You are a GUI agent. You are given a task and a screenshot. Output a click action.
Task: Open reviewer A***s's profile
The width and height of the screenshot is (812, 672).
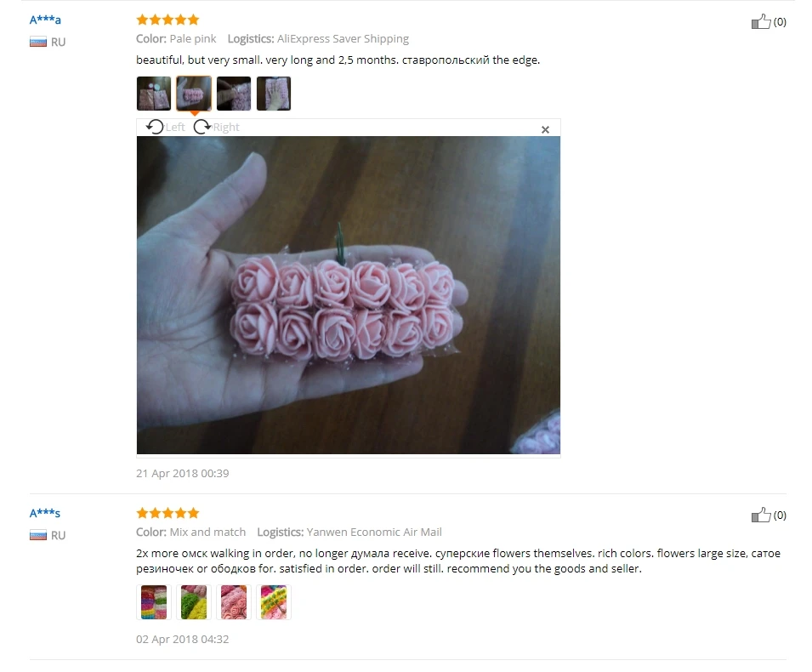tap(45, 513)
